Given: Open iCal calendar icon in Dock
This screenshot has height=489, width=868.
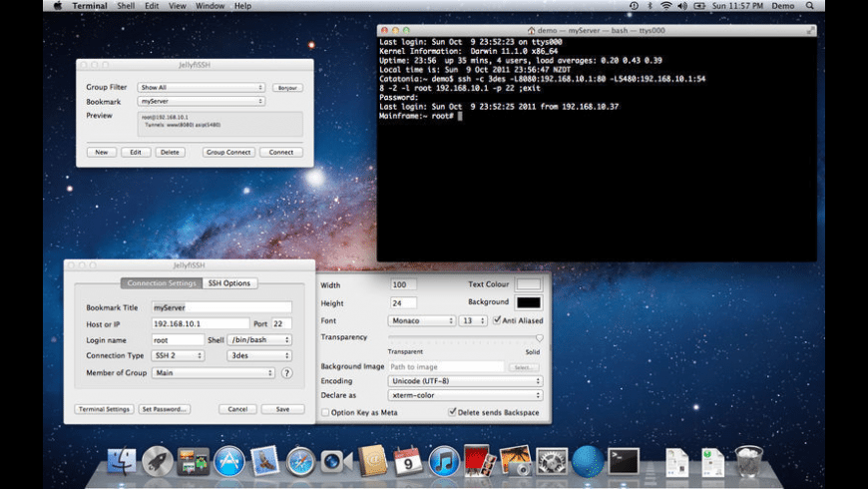Looking at the screenshot, I should click(x=407, y=461).
